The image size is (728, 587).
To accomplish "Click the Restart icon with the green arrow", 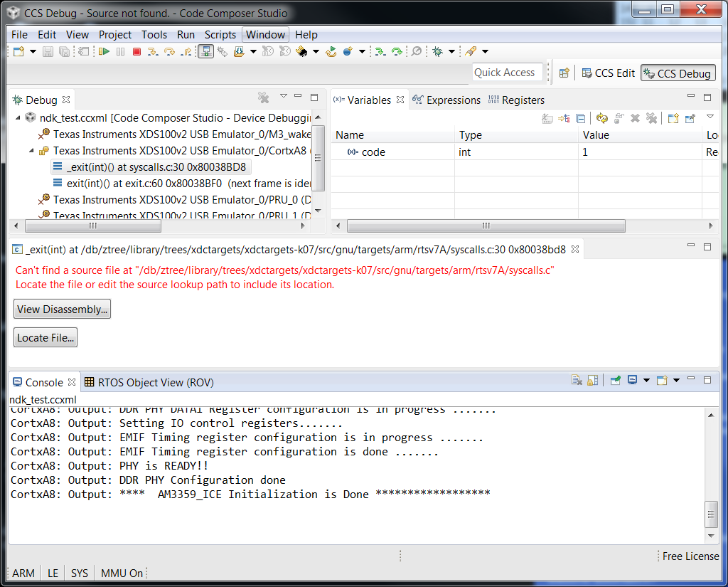I will (x=331, y=51).
